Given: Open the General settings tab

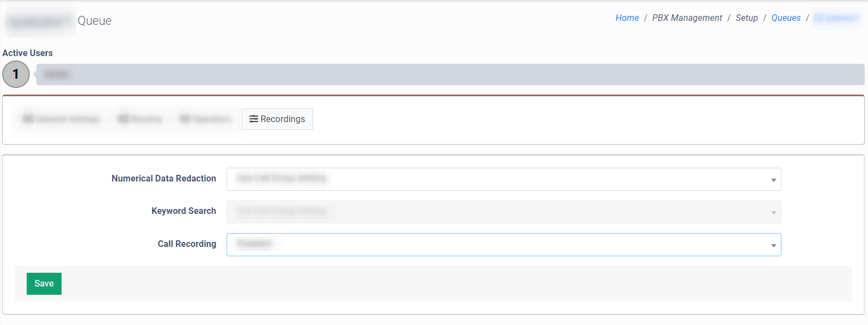Looking at the screenshot, I should pos(62,119).
